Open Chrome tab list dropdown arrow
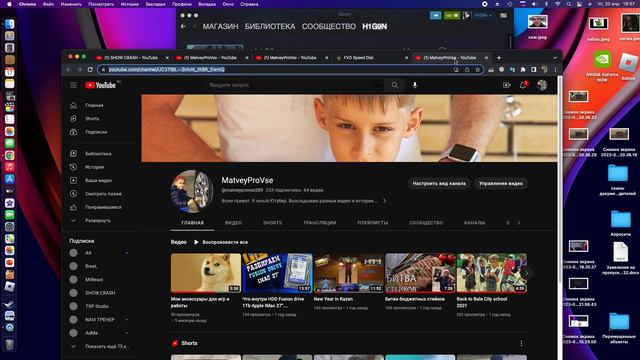 tap(555, 58)
